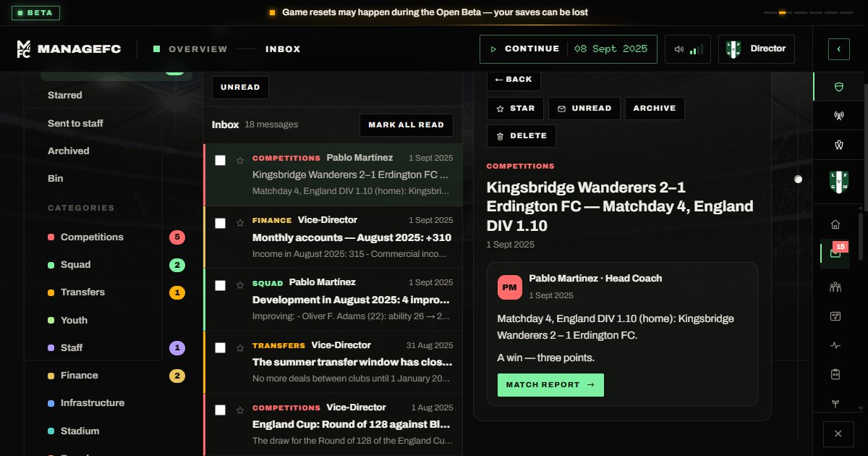Open inbox icon with 15 badge
The image size is (868, 456).
pos(835,253)
